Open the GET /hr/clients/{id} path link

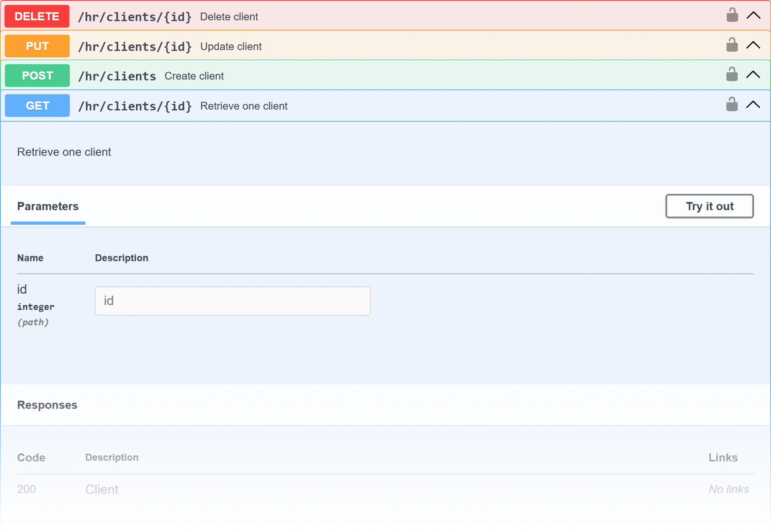coord(135,106)
